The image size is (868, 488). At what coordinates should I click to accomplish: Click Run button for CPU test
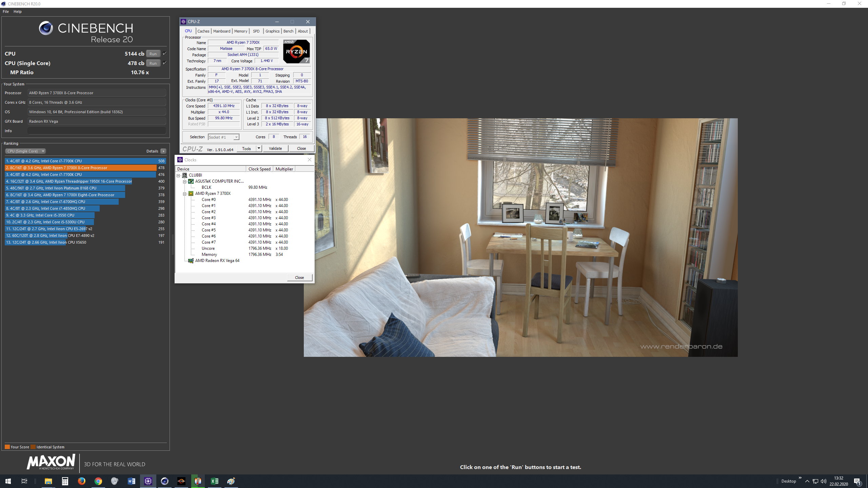point(153,54)
